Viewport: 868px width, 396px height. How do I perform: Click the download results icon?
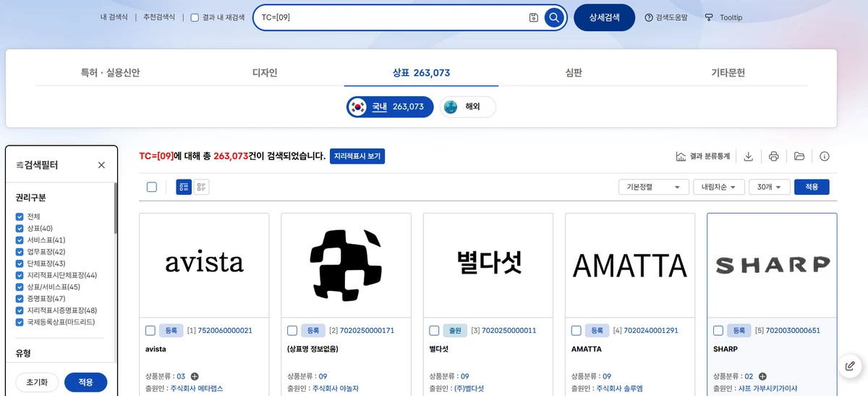tap(749, 156)
